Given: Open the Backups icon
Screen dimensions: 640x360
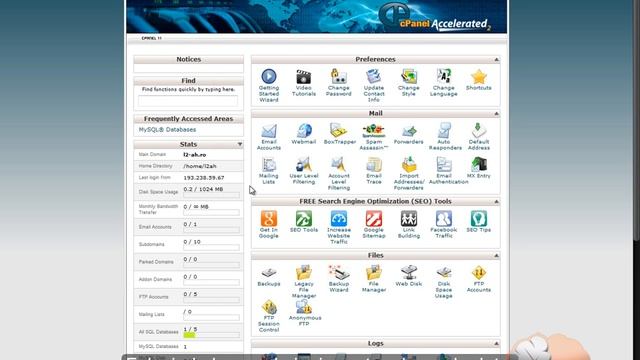Looking at the screenshot, I should point(269,273).
